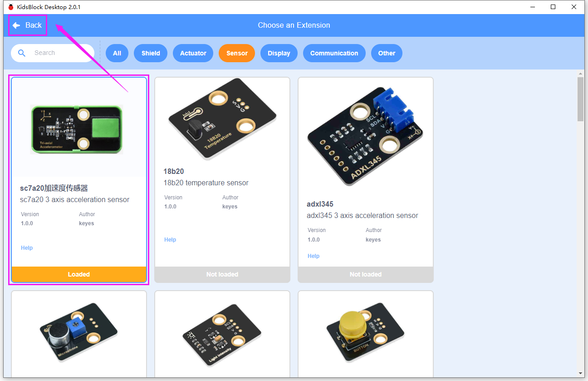The image size is (588, 381).
Task: Pick the Microphone sensor board image
Action: point(79,332)
